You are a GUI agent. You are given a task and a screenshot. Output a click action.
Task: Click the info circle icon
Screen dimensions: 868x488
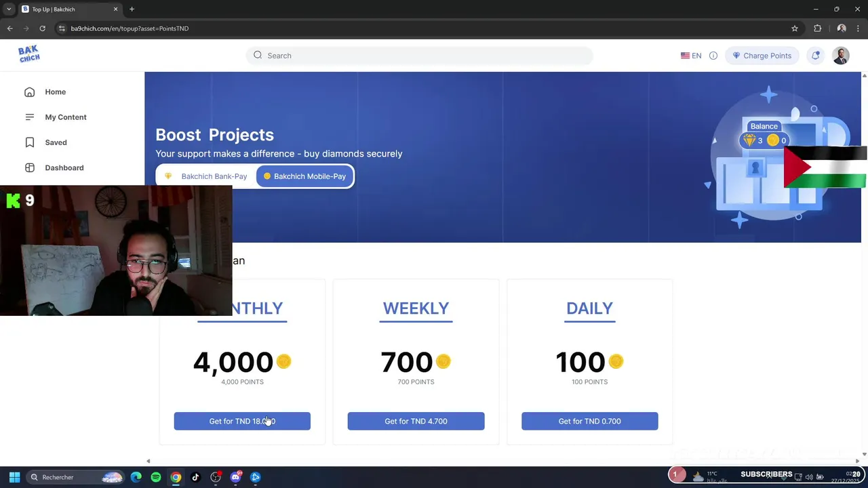(x=713, y=56)
